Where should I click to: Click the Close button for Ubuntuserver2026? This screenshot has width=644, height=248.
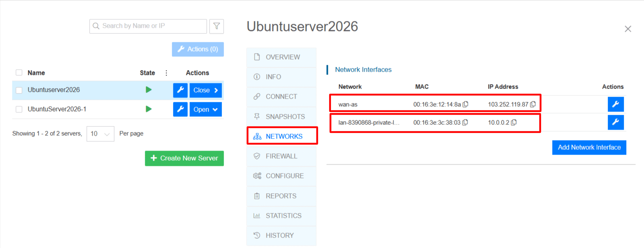click(206, 90)
